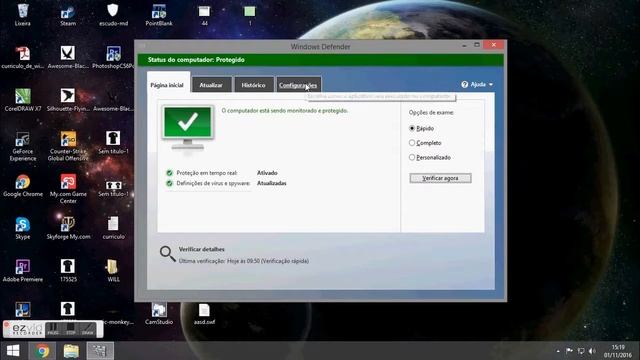Open the Action Center flag tray icon
The height and width of the screenshot is (360, 640).
click(569, 351)
